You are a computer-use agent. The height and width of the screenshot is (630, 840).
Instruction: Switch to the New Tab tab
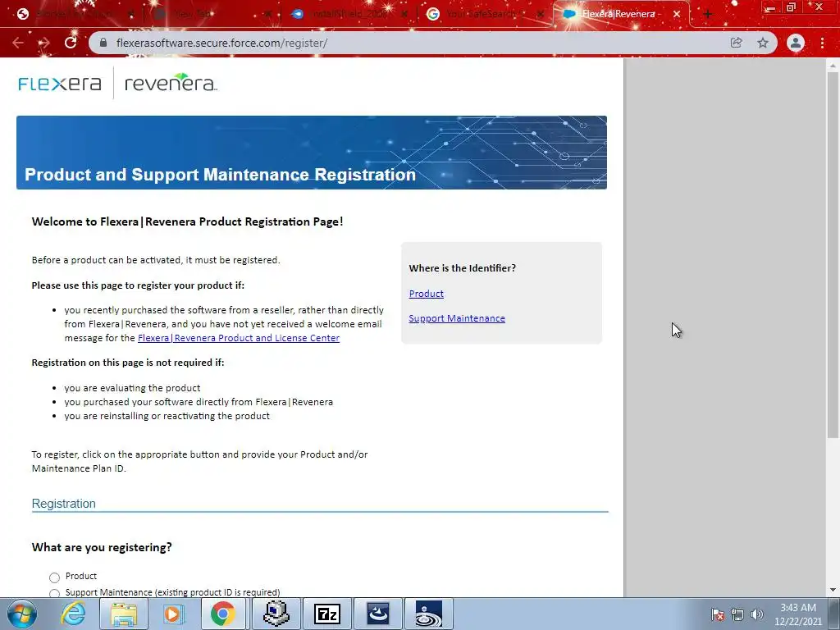[x=212, y=14]
